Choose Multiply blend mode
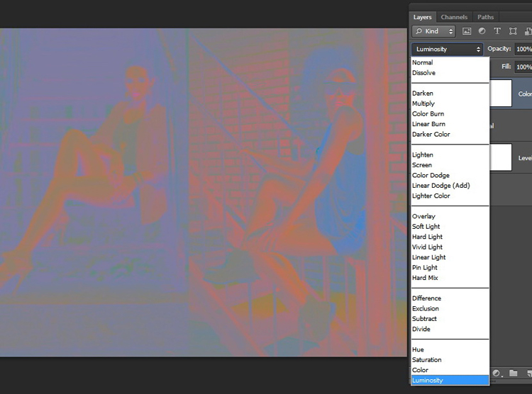532x394 pixels. (x=450, y=103)
